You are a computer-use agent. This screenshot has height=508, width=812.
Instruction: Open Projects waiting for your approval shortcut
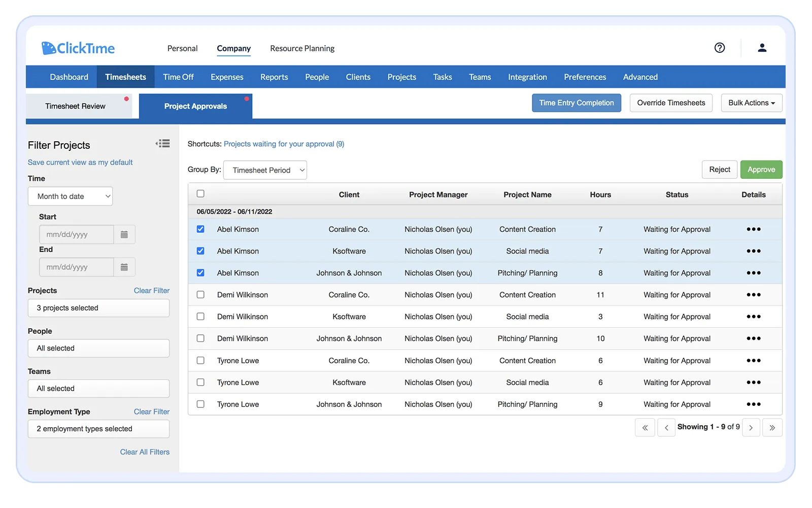[284, 144]
